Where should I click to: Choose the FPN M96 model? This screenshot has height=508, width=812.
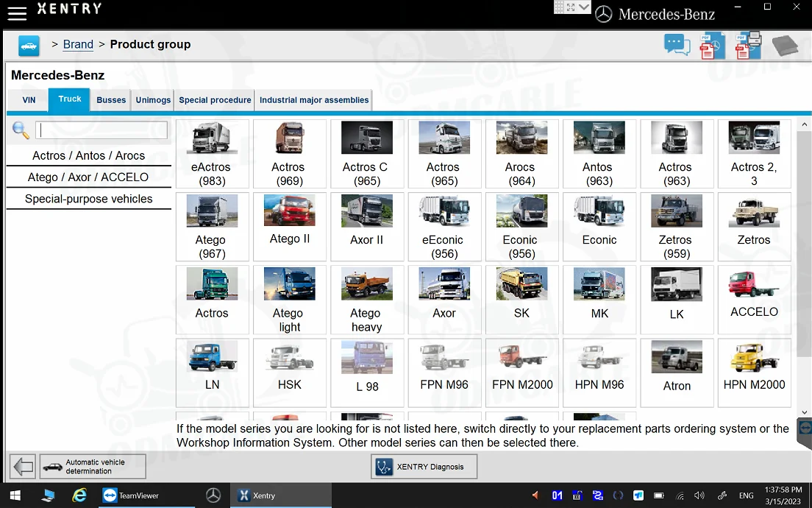point(444,373)
